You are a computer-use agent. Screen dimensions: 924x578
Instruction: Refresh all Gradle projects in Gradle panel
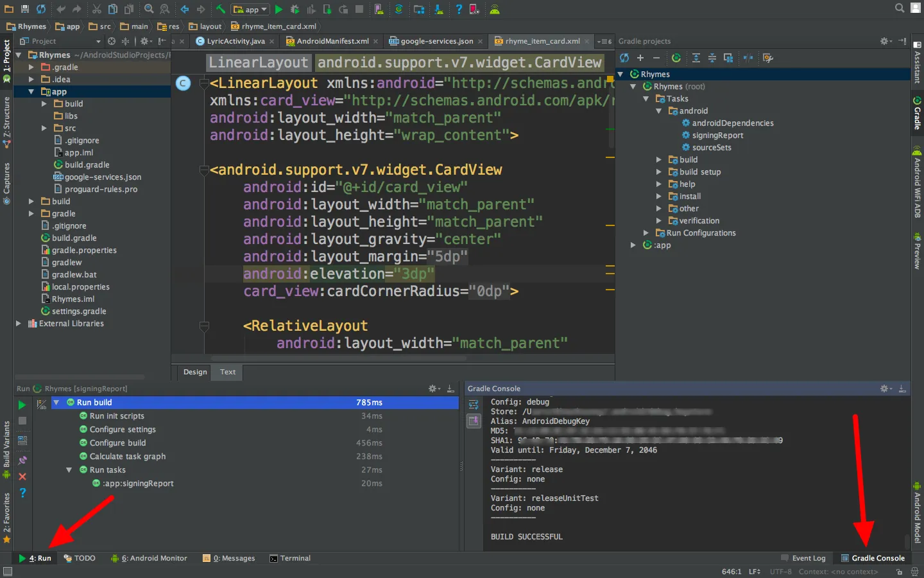pos(624,58)
